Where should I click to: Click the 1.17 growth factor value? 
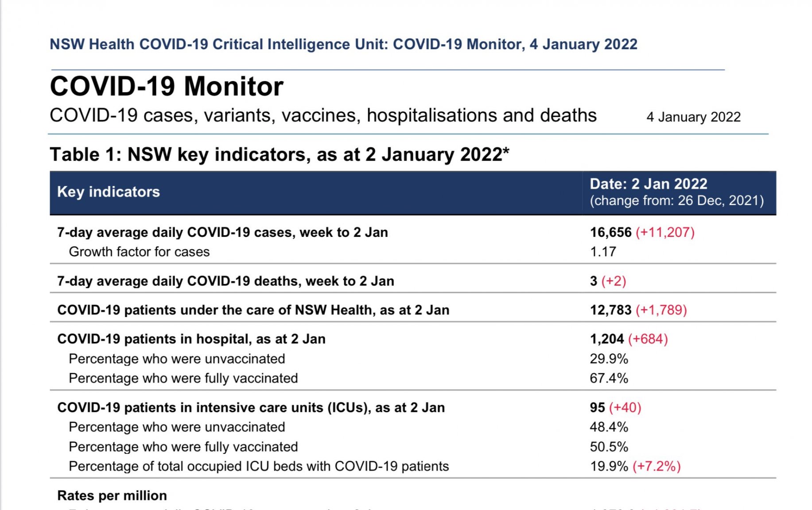(x=603, y=252)
